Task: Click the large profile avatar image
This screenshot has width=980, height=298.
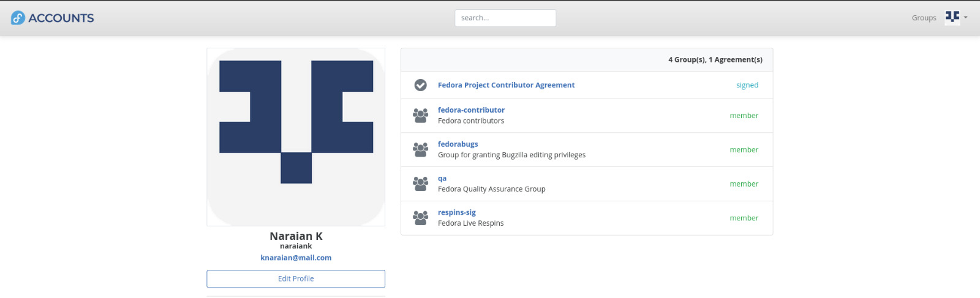Action: tap(296, 137)
